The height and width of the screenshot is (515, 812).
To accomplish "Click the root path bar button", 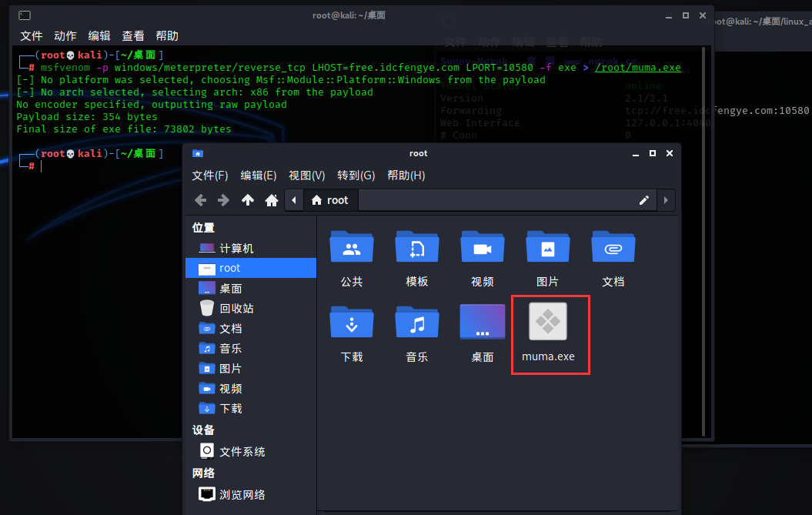I will [330, 200].
